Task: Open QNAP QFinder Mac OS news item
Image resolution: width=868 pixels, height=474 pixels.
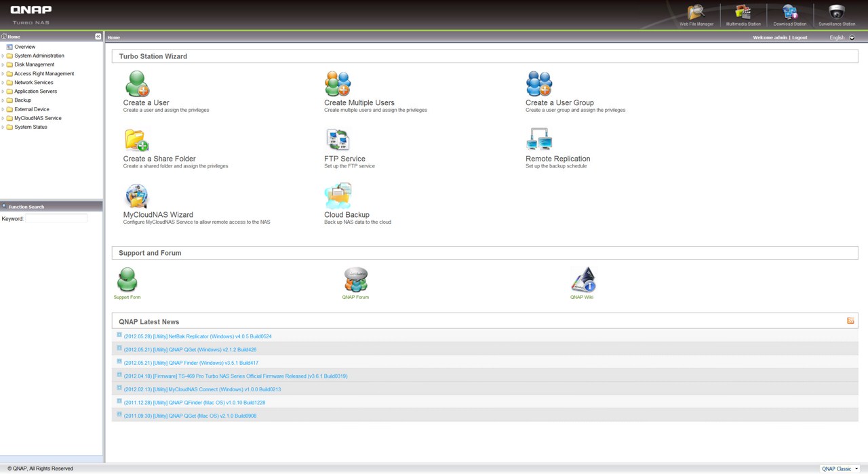Action: 194,402
